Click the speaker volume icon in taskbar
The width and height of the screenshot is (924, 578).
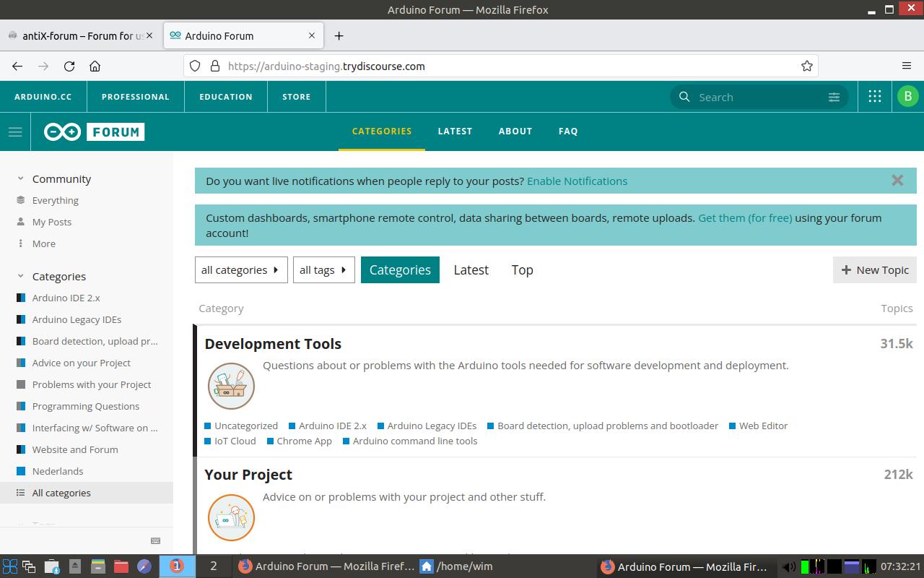tap(789, 566)
